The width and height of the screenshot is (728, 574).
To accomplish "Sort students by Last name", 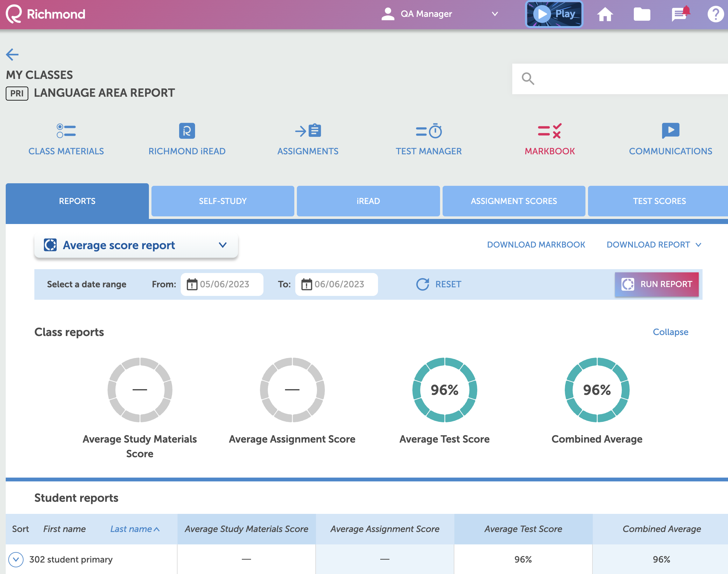I will tap(131, 529).
